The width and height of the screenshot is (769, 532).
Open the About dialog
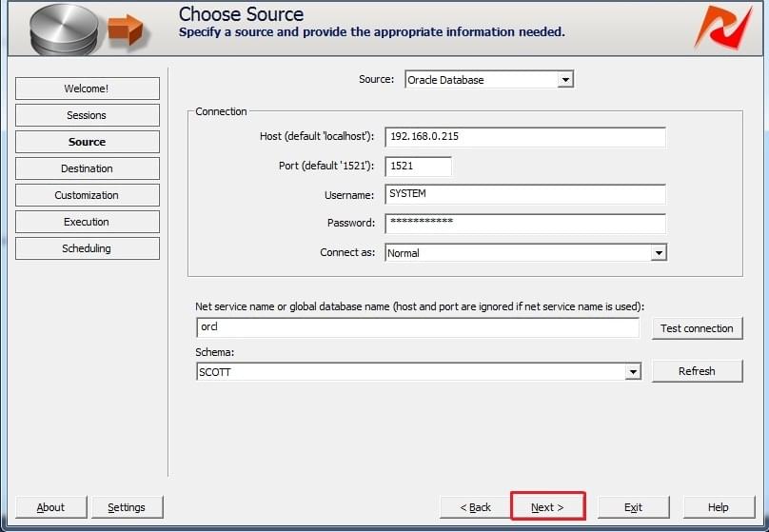point(51,507)
